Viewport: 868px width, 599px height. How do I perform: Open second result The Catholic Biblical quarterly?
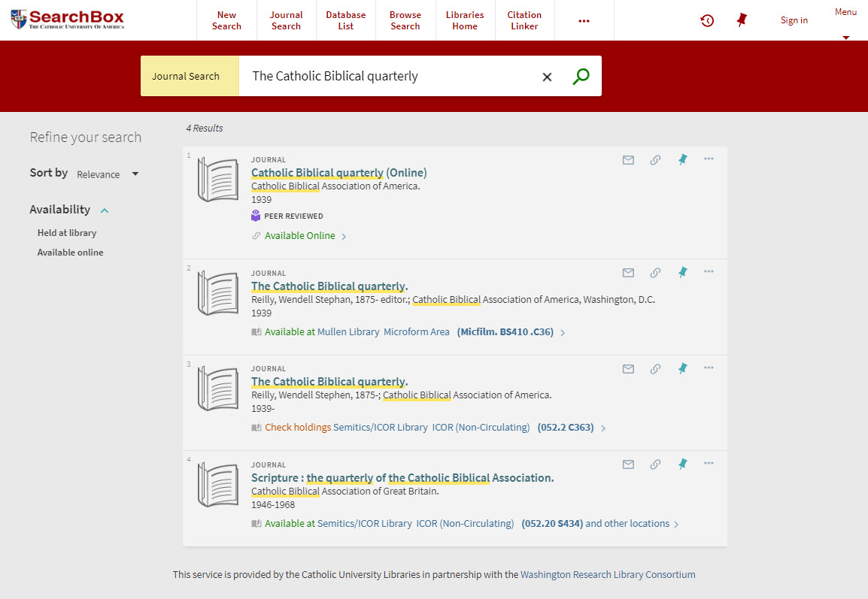(329, 286)
